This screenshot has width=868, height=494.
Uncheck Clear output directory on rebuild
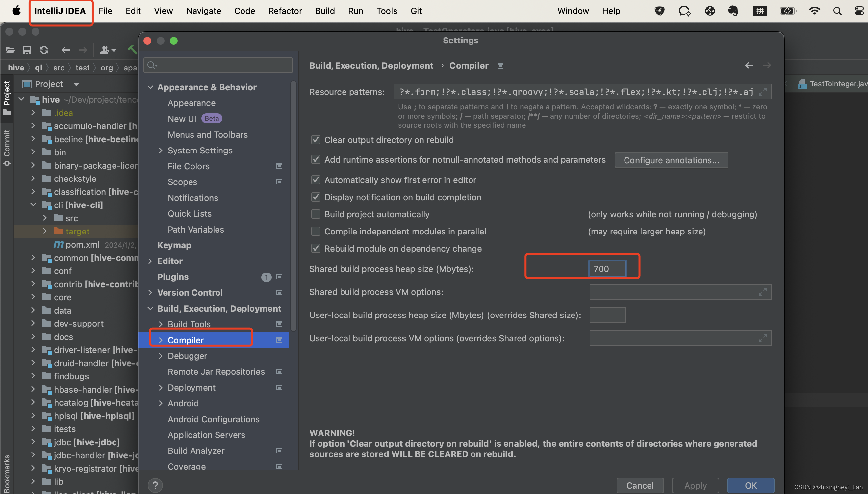[x=316, y=140]
